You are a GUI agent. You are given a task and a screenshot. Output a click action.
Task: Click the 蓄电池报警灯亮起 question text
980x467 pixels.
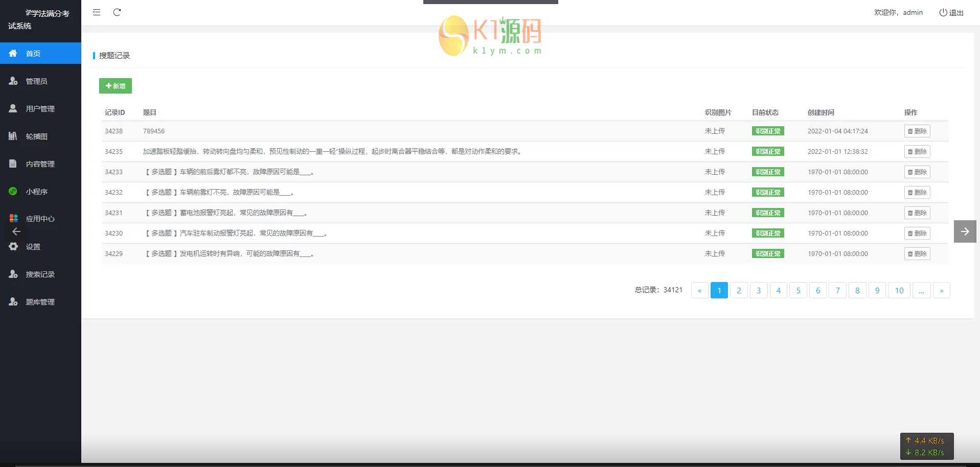pos(226,213)
